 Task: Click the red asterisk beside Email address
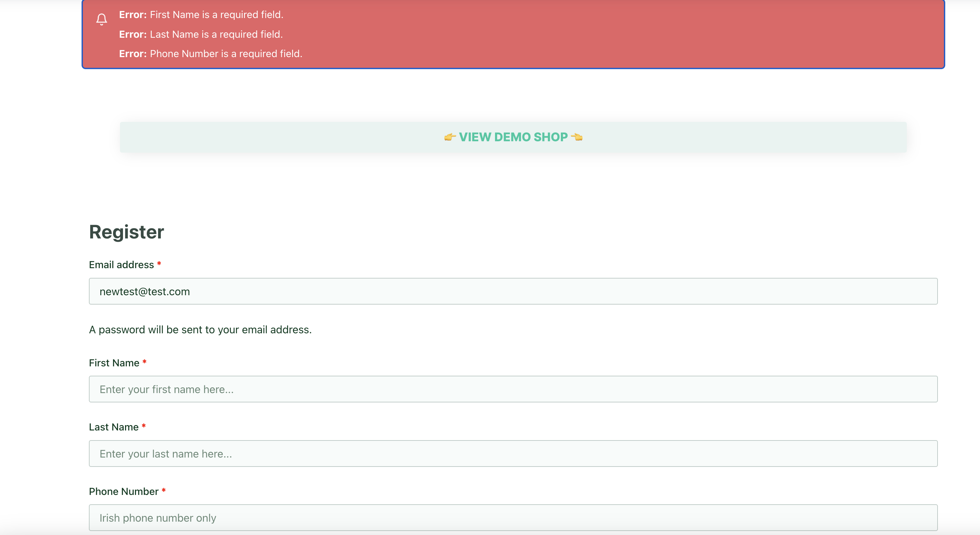(159, 263)
